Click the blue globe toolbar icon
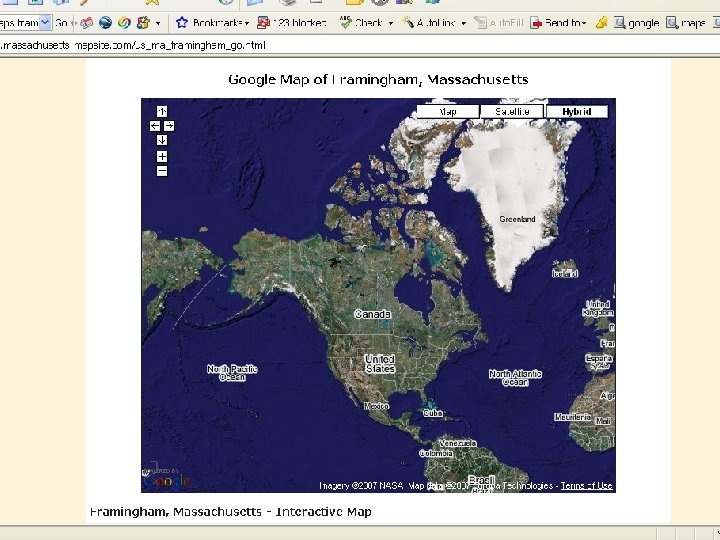 pyautogui.click(x=105, y=22)
